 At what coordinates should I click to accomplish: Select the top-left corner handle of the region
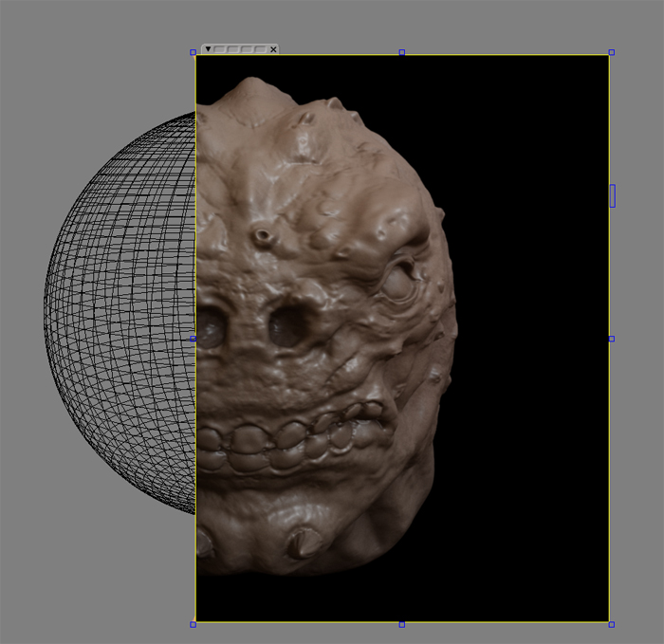coord(194,52)
